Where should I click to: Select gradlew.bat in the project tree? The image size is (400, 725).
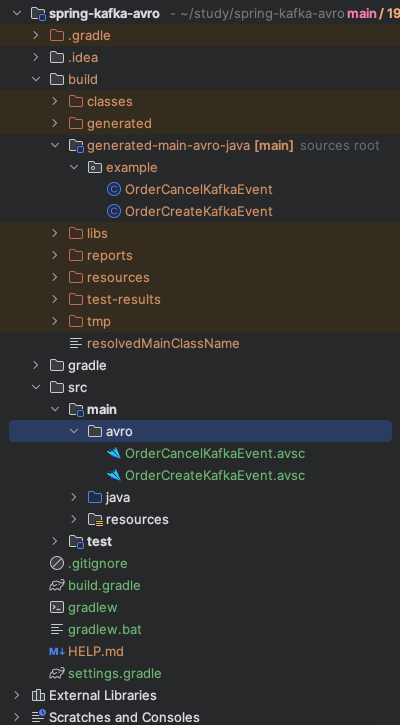click(x=105, y=630)
